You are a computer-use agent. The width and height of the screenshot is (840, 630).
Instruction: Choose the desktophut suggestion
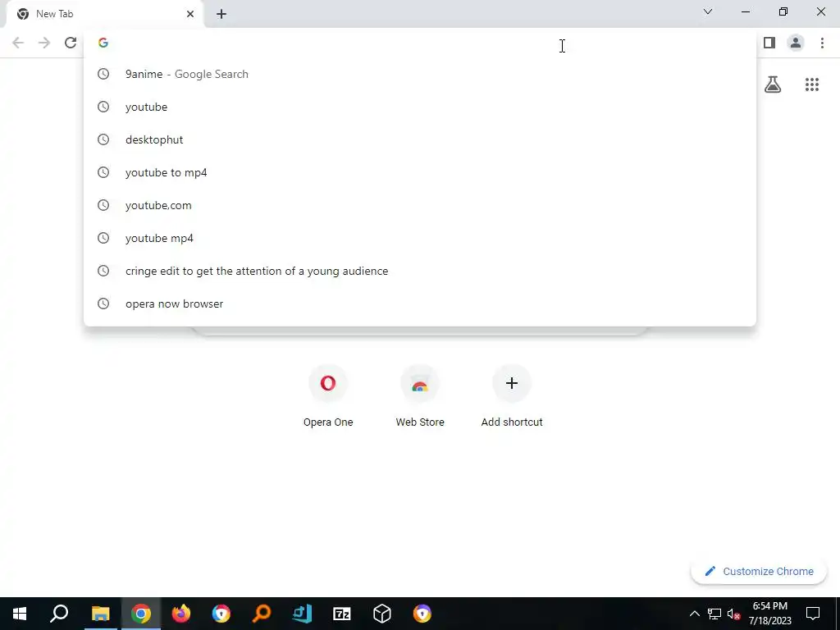(x=420, y=139)
